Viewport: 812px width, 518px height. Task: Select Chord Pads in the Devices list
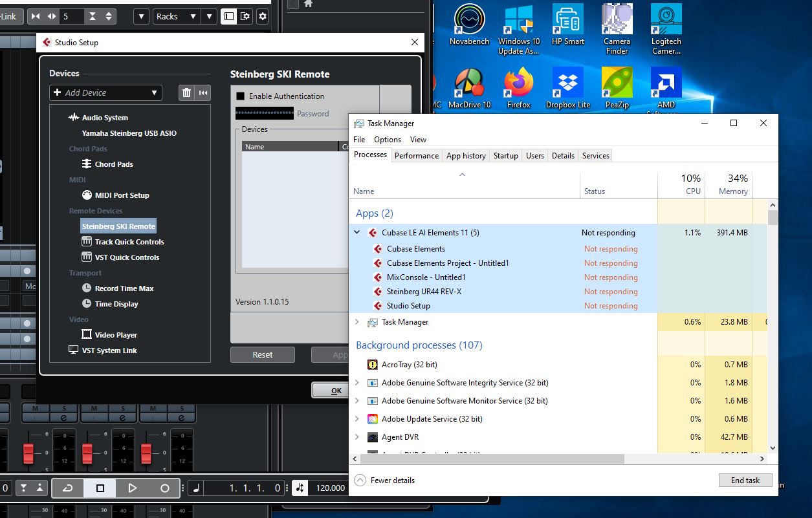coord(113,164)
